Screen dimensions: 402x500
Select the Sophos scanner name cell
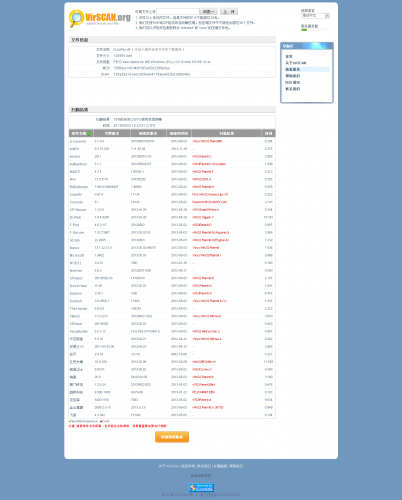pos(76,293)
